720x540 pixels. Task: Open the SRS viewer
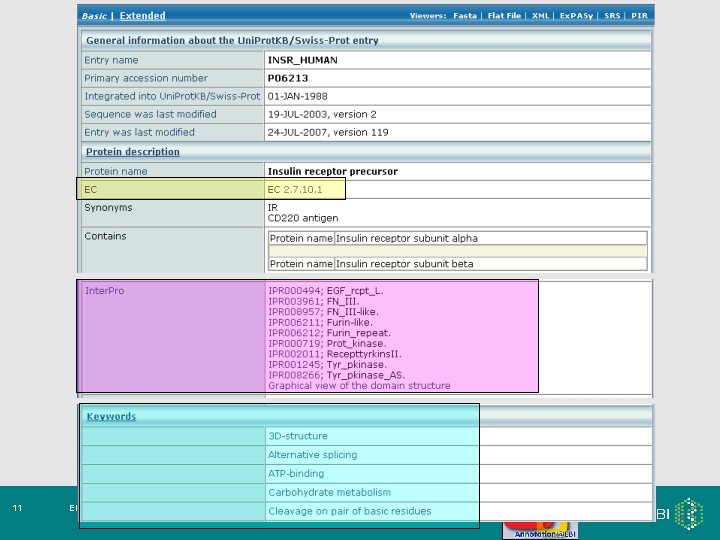(x=612, y=16)
